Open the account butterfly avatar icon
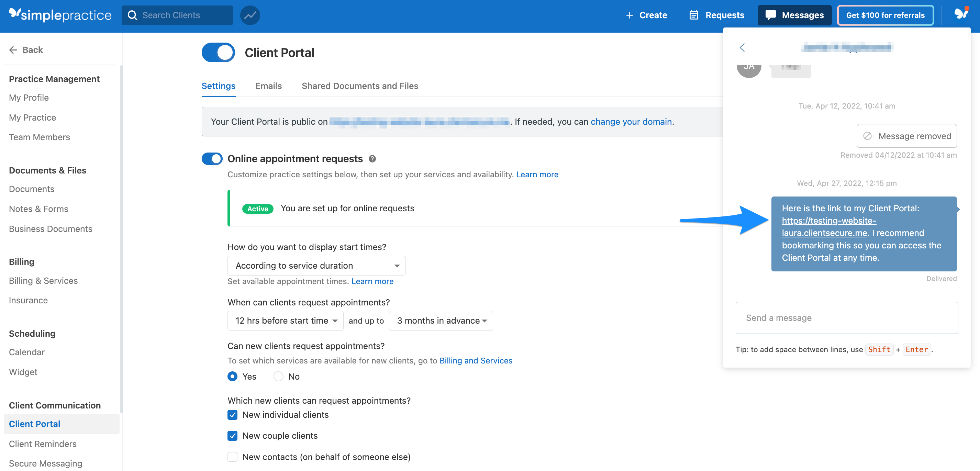Viewport: 980px width, 471px height. coord(961,14)
